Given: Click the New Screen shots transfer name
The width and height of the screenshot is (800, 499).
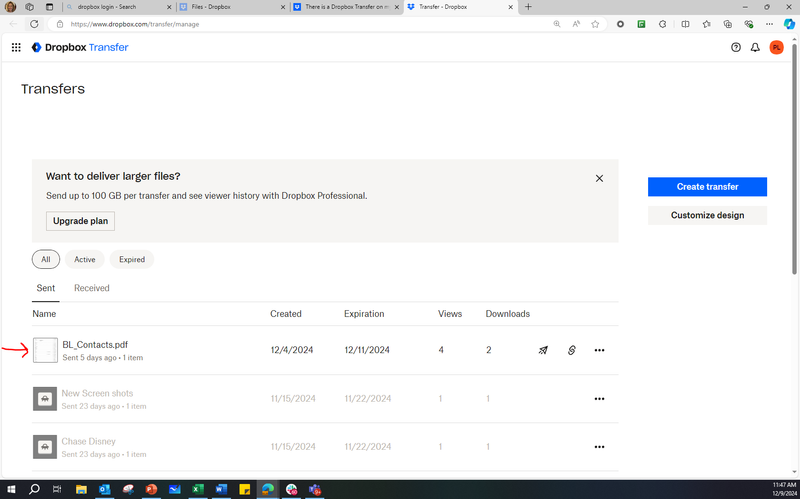Looking at the screenshot, I should point(97,393).
